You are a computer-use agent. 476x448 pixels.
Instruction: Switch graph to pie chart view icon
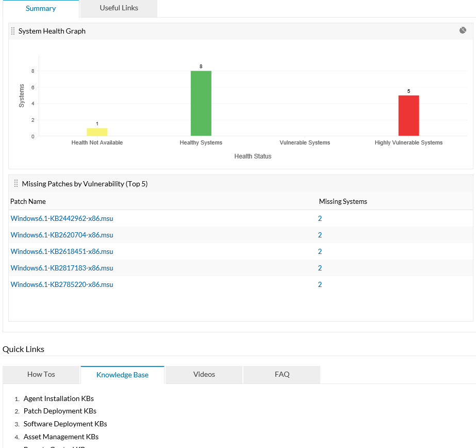[463, 30]
